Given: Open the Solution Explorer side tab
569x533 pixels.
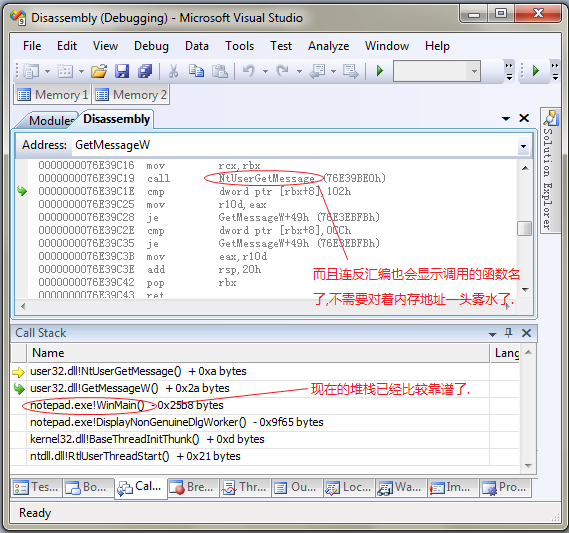Looking at the screenshot, I should 550,171.
